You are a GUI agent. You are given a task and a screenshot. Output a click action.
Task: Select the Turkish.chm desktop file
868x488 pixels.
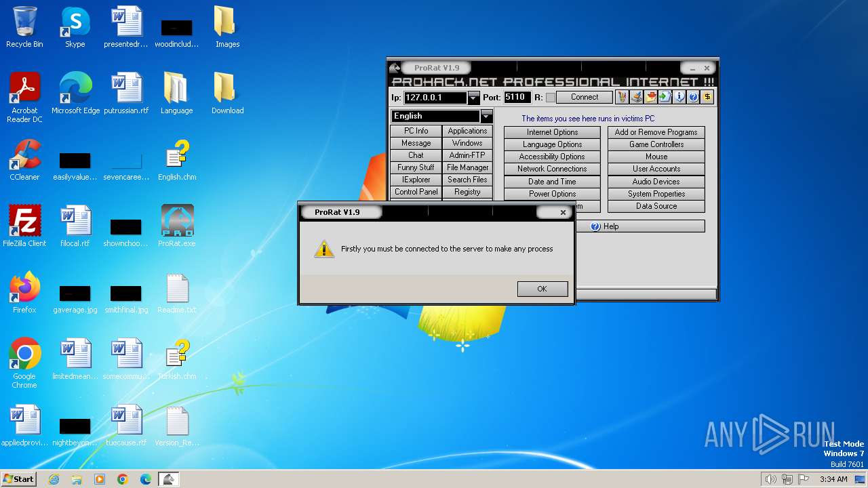tap(177, 359)
